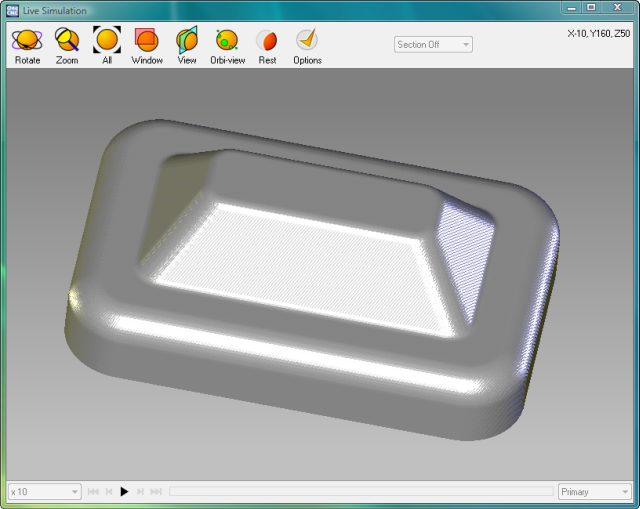Open the x10 speed dropdown
The image size is (640, 509).
pyautogui.click(x=44, y=492)
